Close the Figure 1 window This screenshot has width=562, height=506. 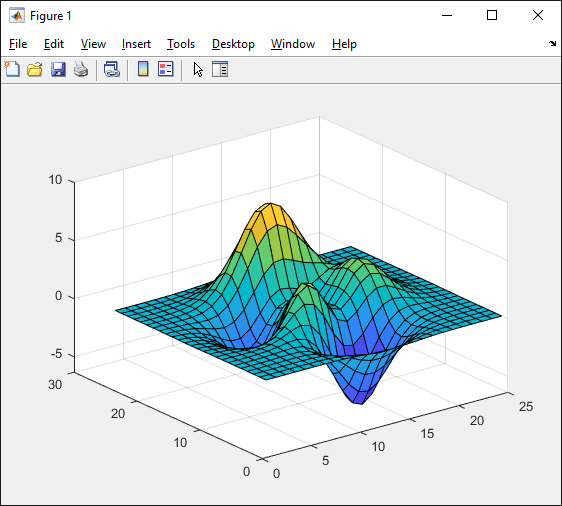click(538, 15)
